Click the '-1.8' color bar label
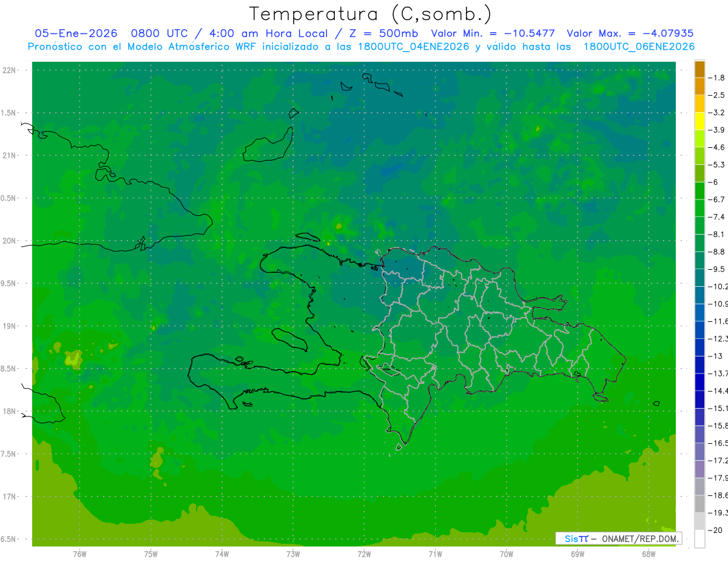This screenshot has height=562, width=728. 716,78
